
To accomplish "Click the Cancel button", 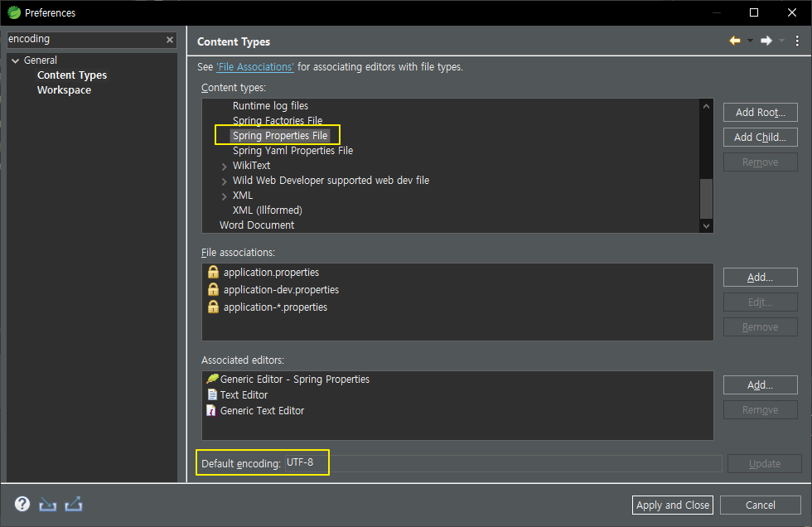I will point(761,505).
